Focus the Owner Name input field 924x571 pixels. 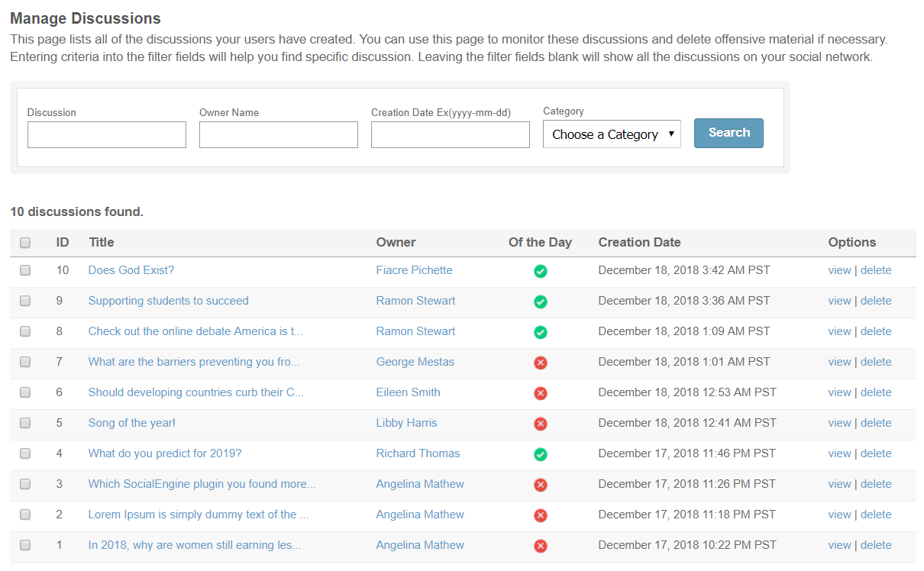point(279,135)
